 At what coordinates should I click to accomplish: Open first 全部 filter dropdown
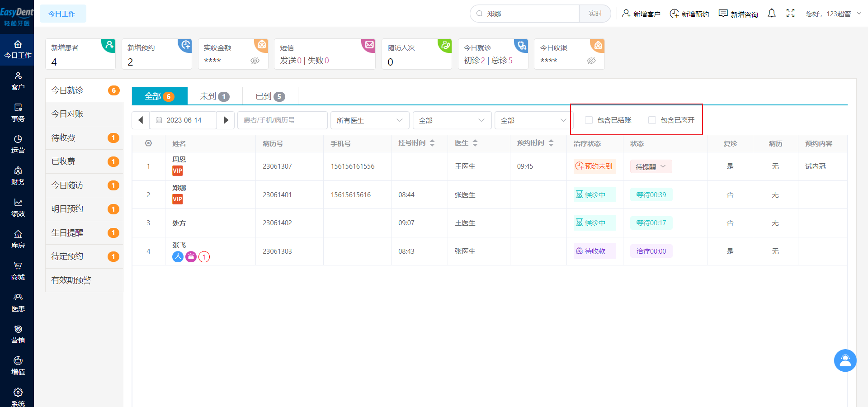[452, 120]
